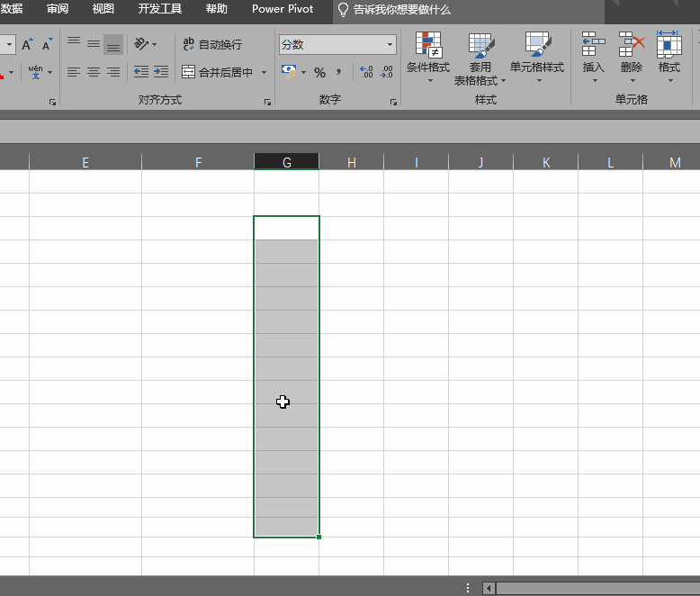Click the Decrease Indent icon
Screen dimensions: 700x596
(x=141, y=72)
